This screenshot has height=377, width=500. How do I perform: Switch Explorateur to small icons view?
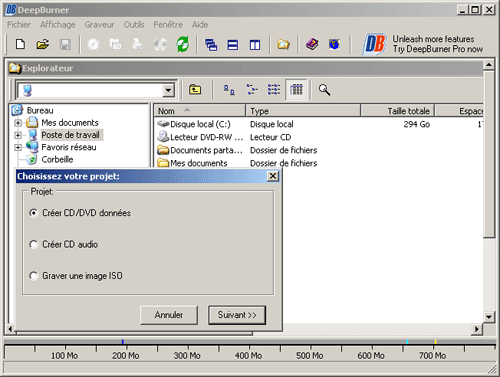coord(252,90)
